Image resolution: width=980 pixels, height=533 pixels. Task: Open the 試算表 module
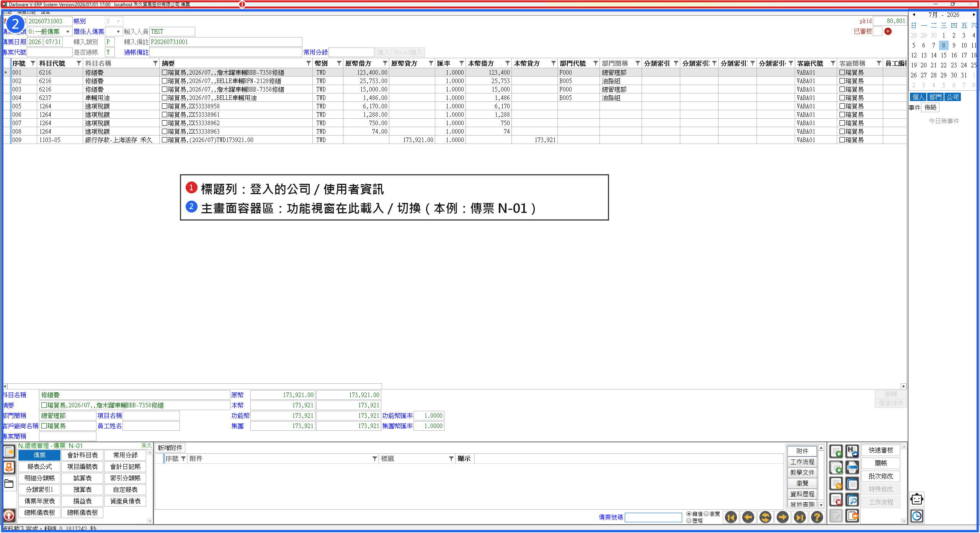click(x=82, y=478)
